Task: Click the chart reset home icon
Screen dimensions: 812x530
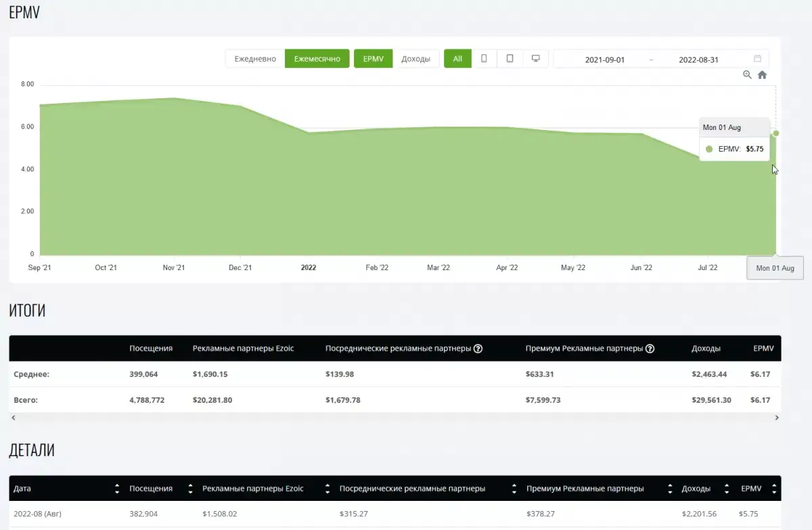Action: (762, 75)
